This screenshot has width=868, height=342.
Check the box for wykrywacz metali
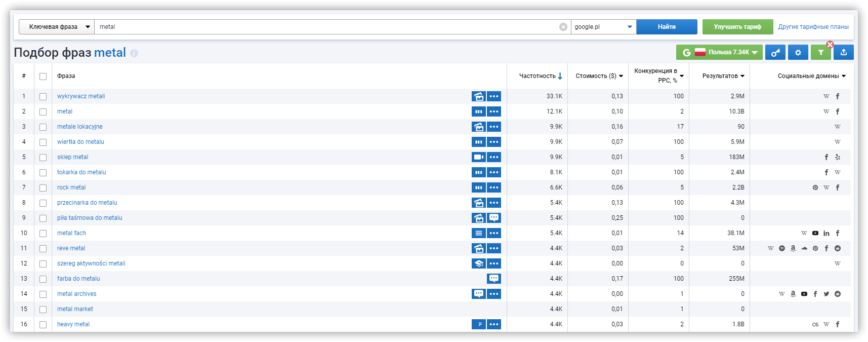pos(43,97)
